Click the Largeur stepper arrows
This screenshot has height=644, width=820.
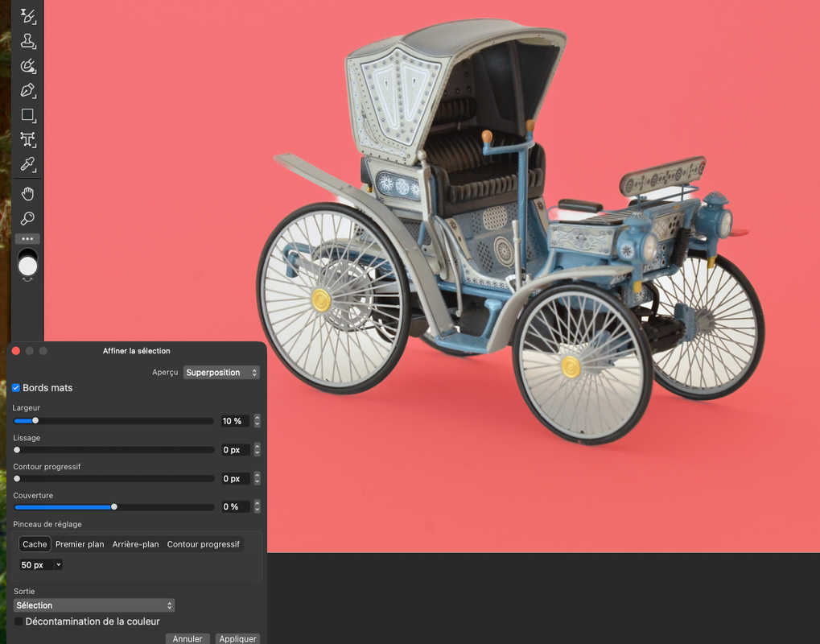pos(257,421)
